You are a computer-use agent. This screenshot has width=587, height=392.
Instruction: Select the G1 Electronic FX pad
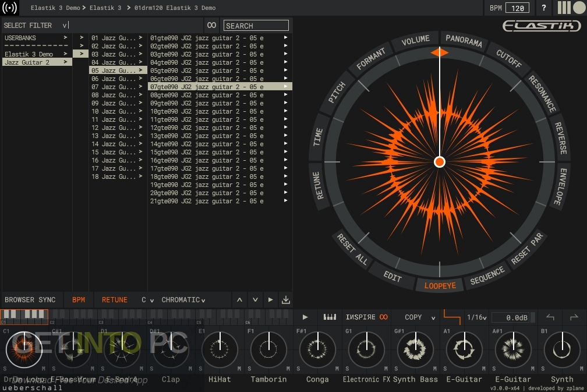pyautogui.click(x=366, y=349)
